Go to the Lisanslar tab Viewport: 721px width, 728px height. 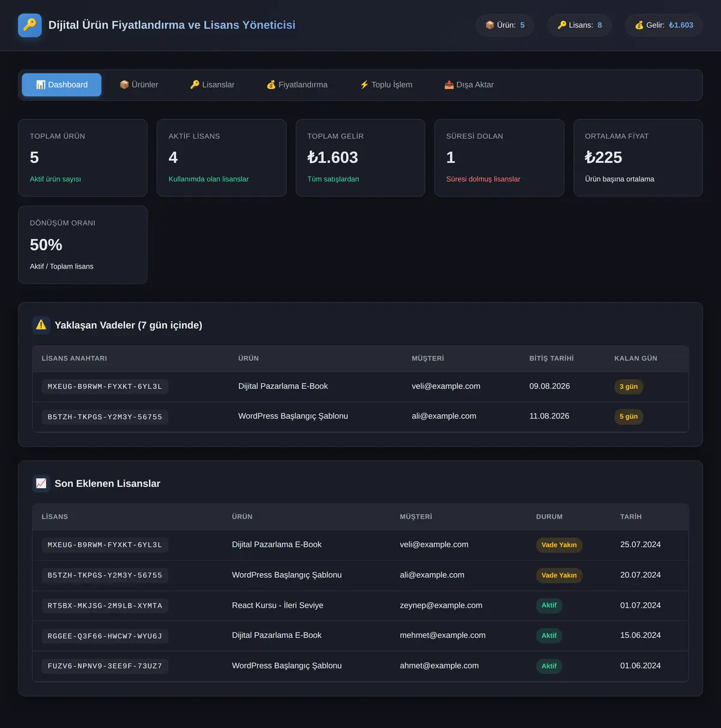pyautogui.click(x=212, y=85)
